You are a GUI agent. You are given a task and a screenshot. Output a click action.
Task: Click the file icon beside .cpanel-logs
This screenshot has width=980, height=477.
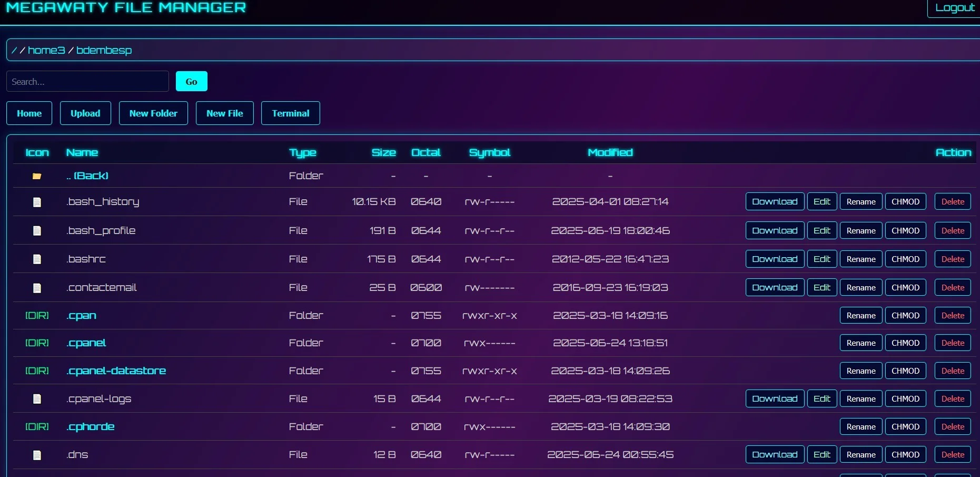click(x=37, y=399)
